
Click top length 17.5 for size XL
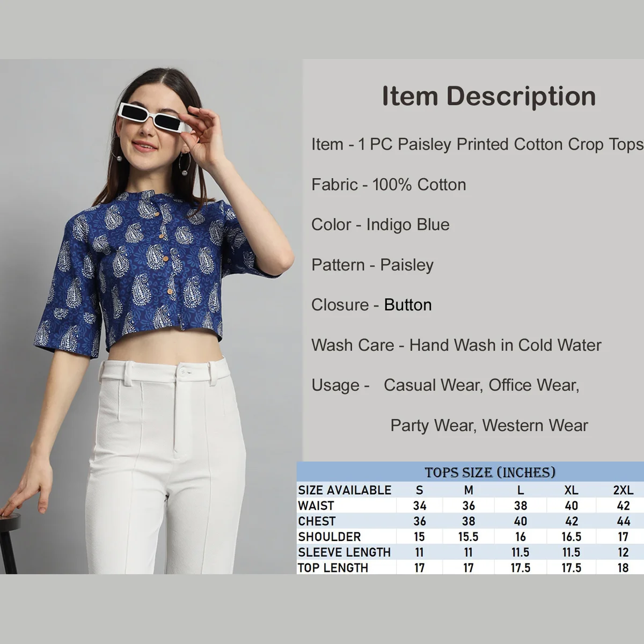click(x=571, y=568)
